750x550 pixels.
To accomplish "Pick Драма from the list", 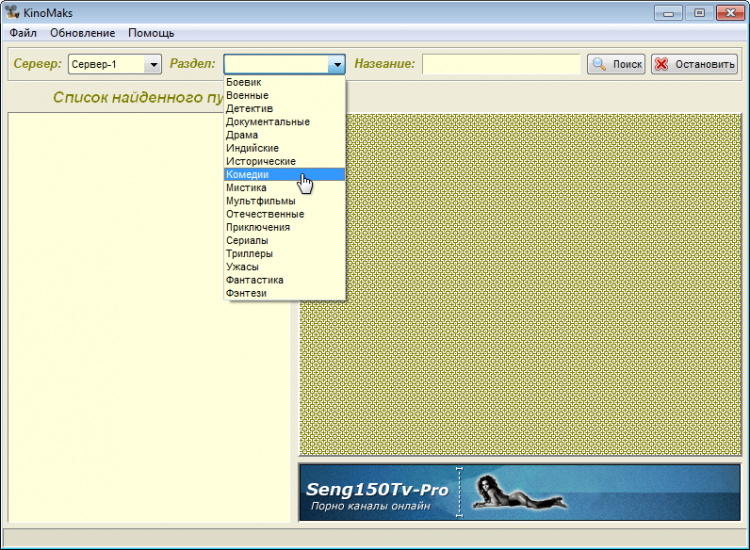I will 285,135.
